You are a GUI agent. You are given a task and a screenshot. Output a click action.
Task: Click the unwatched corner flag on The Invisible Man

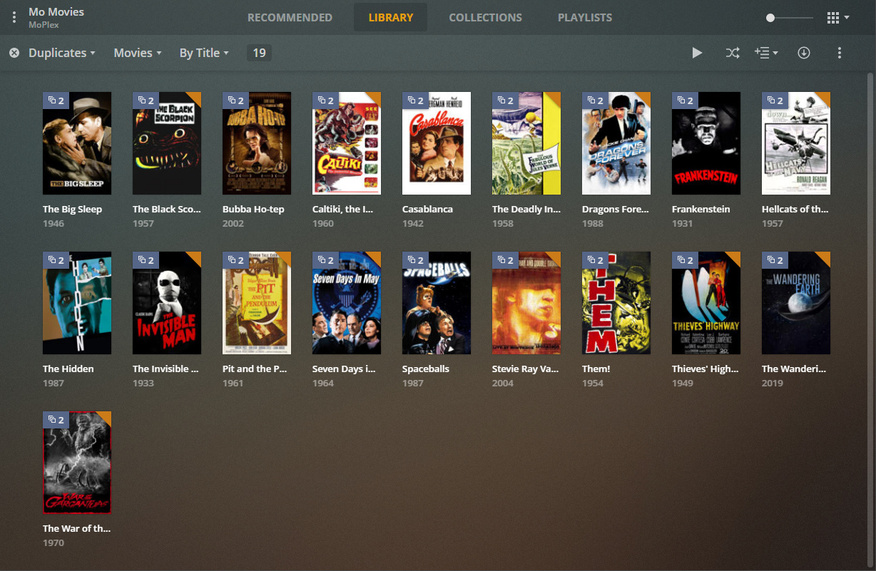pyautogui.click(x=196, y=257)
